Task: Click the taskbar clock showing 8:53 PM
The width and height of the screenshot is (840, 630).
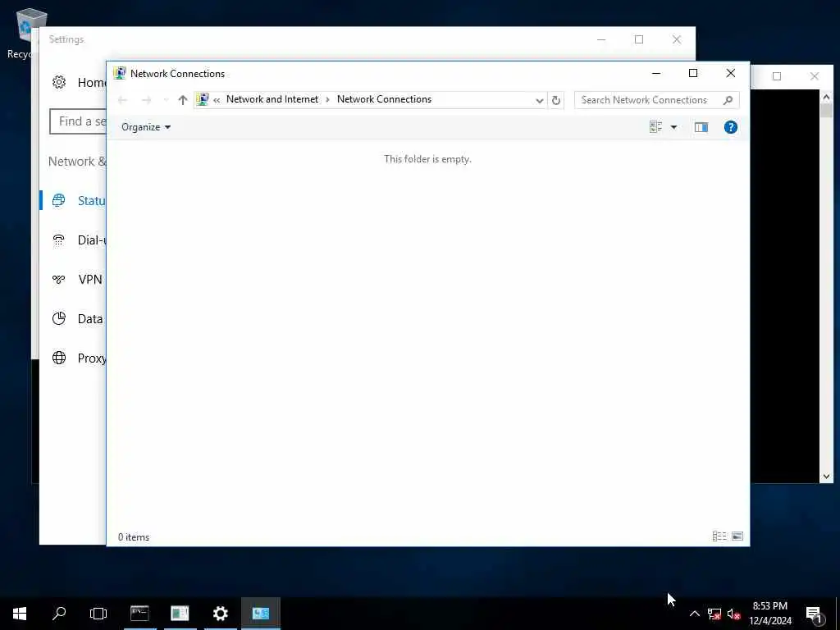Action: [769, 614]
